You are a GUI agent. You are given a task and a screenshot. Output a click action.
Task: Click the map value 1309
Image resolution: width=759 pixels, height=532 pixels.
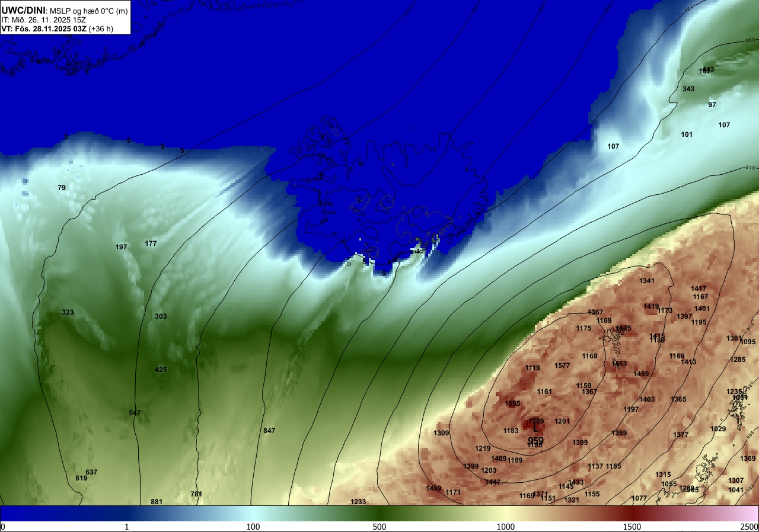point(441,433)
